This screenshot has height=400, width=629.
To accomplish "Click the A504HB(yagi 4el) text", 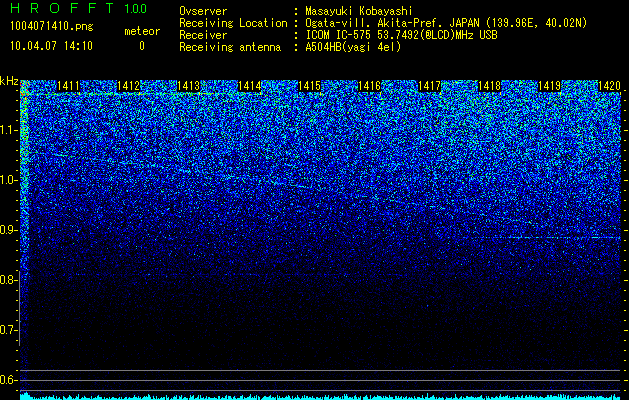I will point(353,47).
